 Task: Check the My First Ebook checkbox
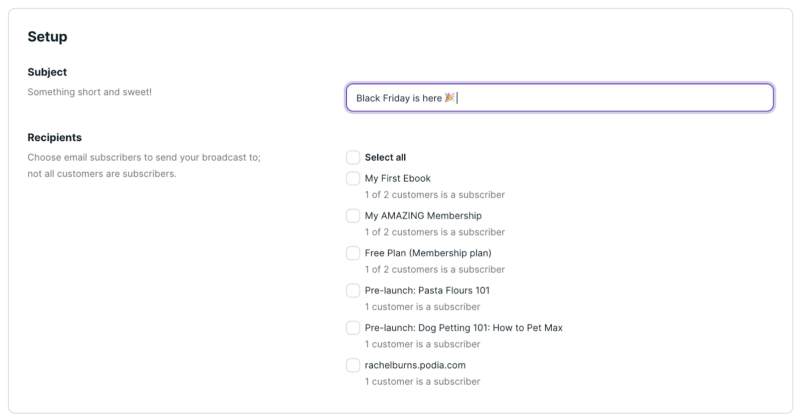click(x=353, y=178)
